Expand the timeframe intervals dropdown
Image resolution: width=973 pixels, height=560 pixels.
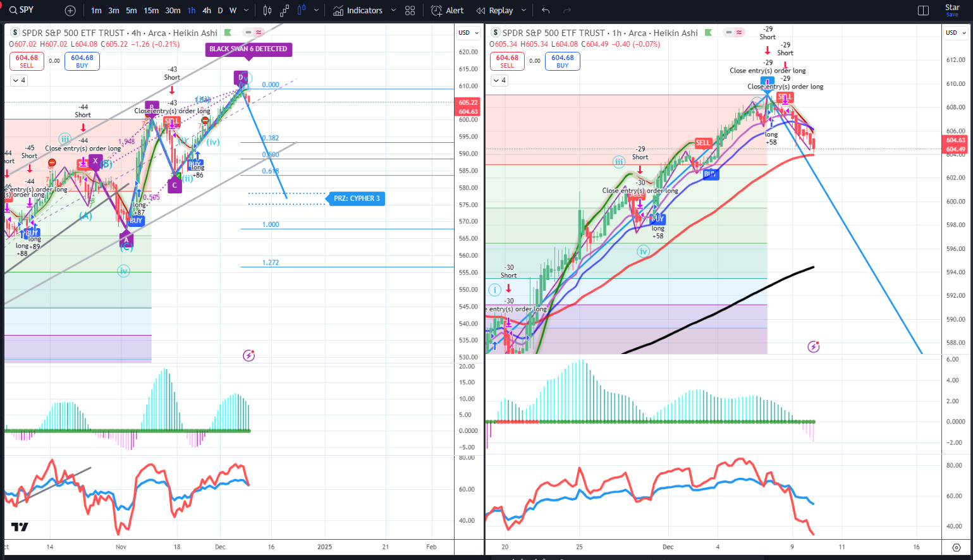coord(247,11)
